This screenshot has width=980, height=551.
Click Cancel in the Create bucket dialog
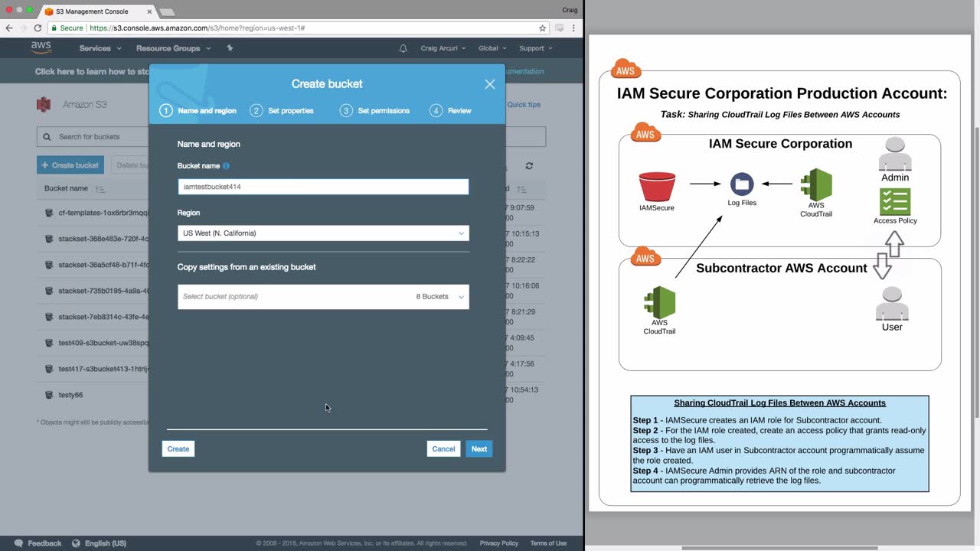click(443, 449)
